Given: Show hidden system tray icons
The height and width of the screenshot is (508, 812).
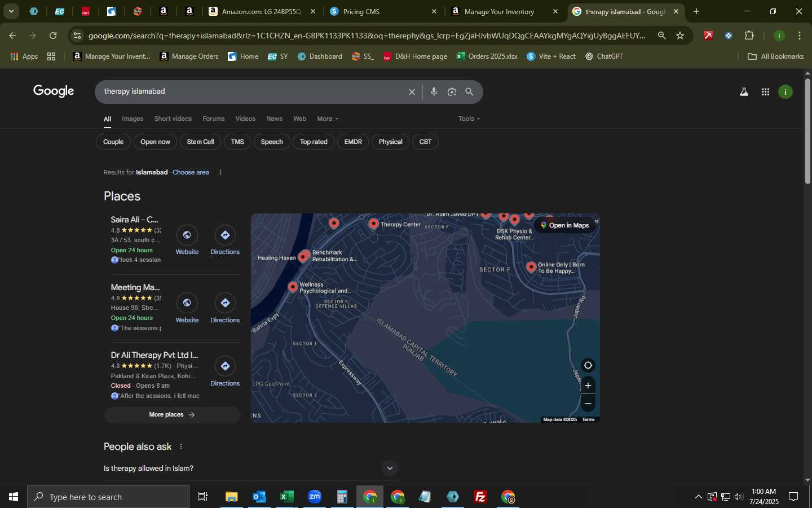Looking at the screenshot, I should (698, 497).
